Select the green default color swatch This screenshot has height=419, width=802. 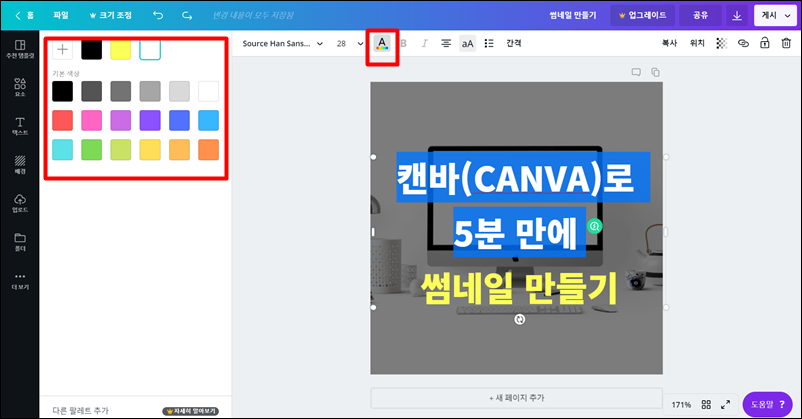point(92,150)
